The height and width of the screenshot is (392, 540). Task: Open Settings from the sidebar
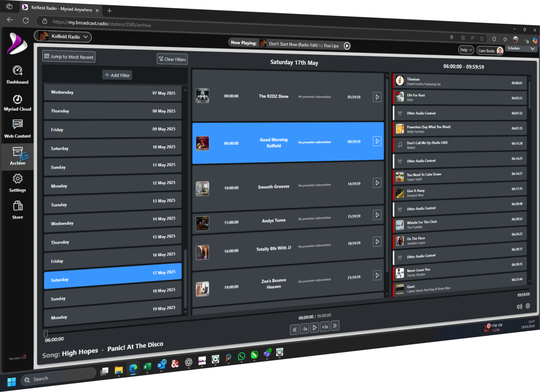point(17,183)
